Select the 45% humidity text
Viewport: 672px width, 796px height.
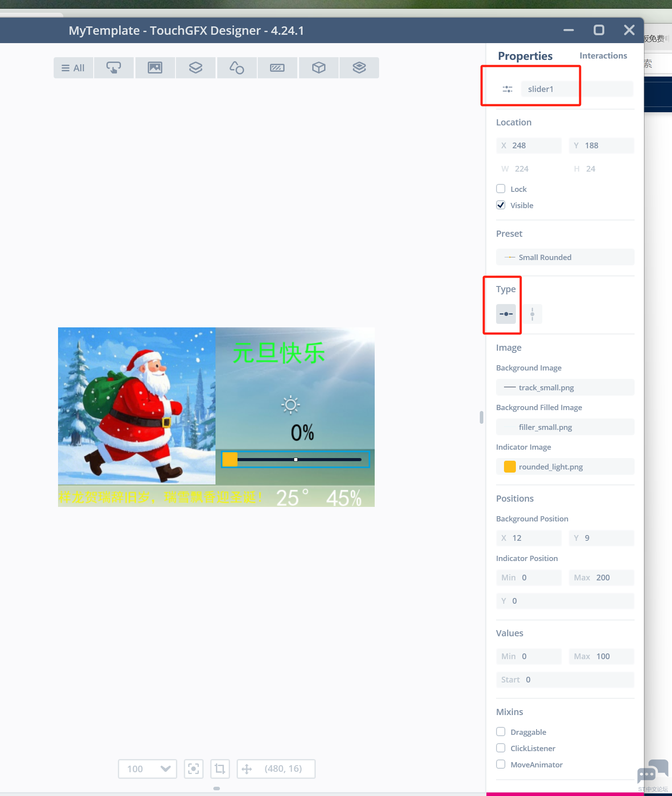tap(344, 498)
